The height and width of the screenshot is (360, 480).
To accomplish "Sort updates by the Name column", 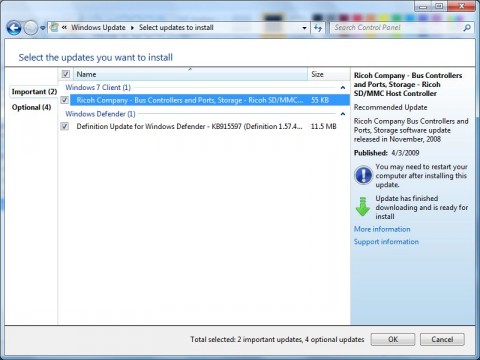I will coord(190,74).
